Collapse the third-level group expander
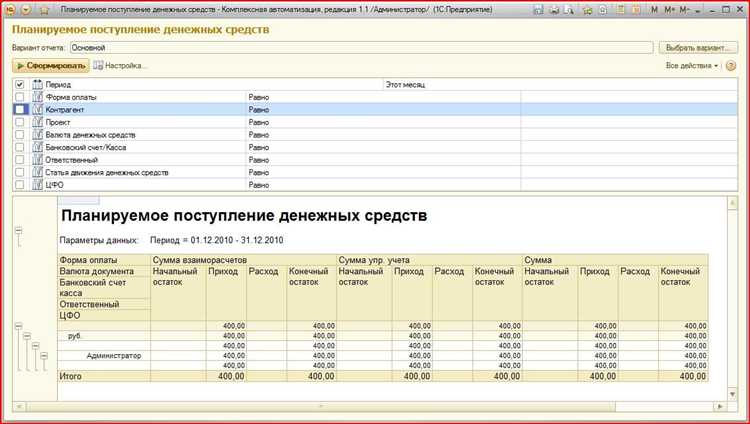This screenshot has height=424, width=750. click(35, 346)
